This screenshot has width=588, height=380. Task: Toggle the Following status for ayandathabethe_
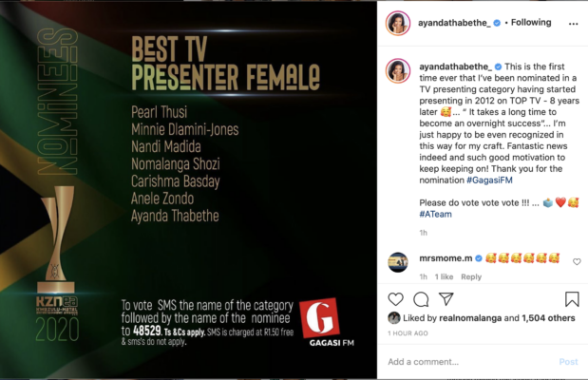tap(531, 23)
